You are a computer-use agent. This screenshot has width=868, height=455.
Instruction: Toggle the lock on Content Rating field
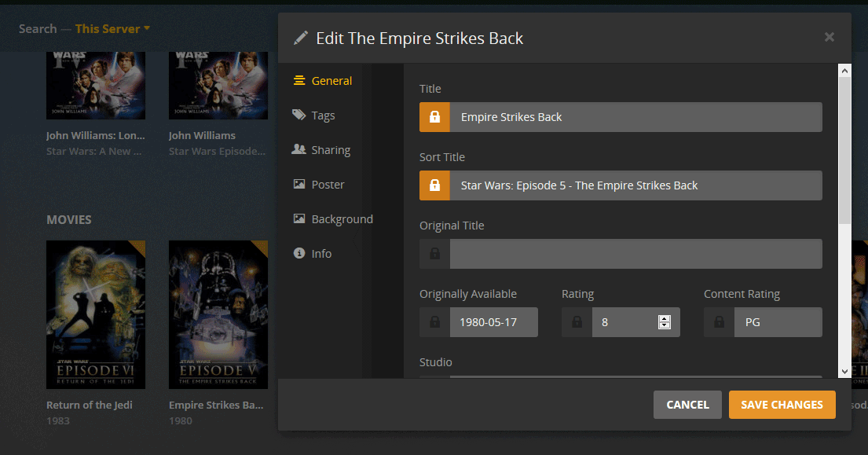[x=719, y=322]
